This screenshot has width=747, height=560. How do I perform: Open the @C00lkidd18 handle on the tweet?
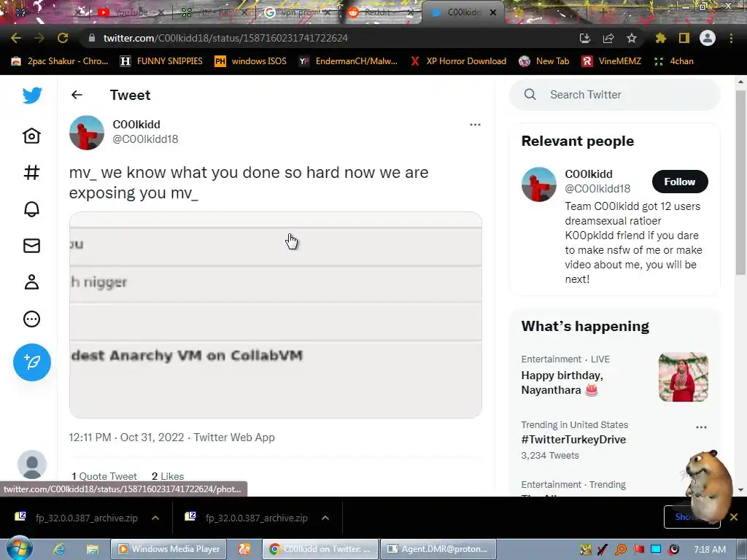click(145, 139)
